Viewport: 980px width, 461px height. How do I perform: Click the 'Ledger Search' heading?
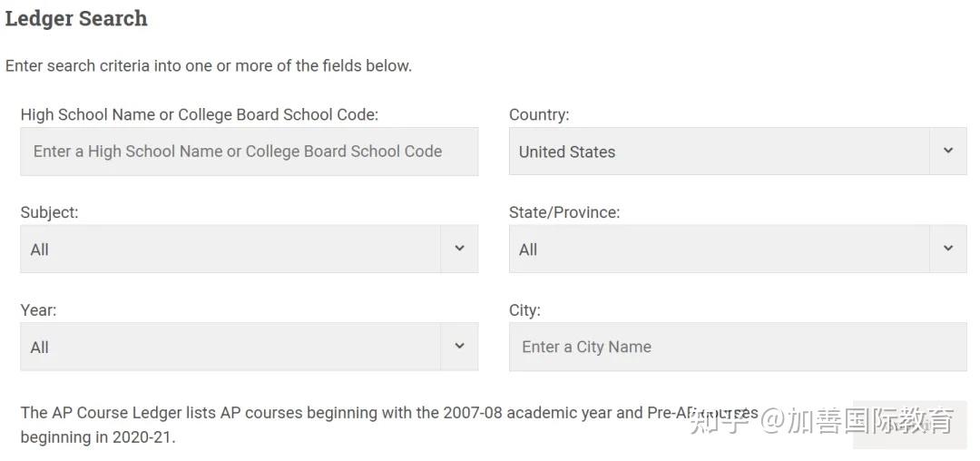pyautogui.click(x=76, y=18)
